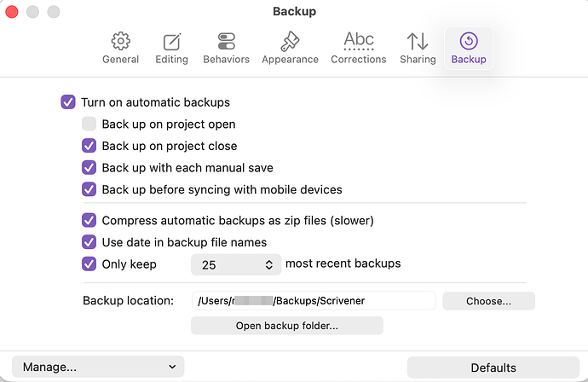
Task: Click the Choose... button for backup location
Action: point(488,301)
